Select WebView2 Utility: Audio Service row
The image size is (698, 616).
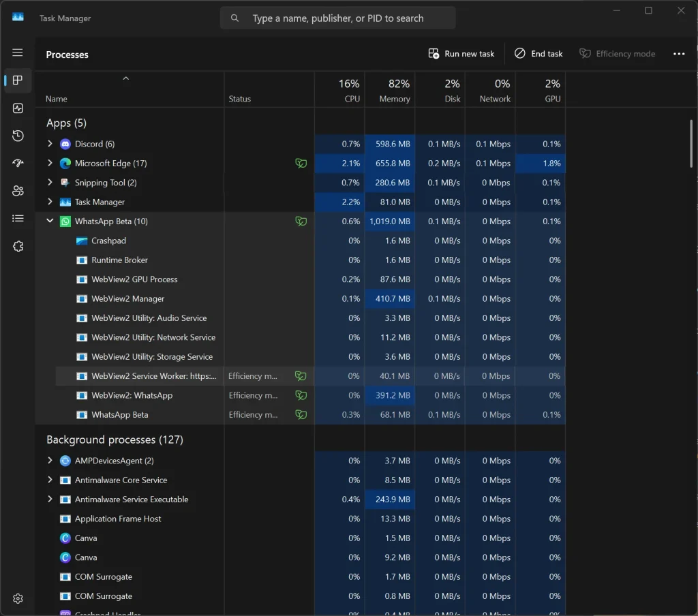(x=300, y=318)
